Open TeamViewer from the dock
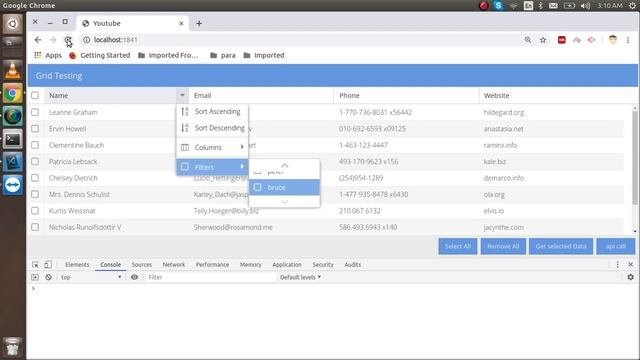 [13, 184]
